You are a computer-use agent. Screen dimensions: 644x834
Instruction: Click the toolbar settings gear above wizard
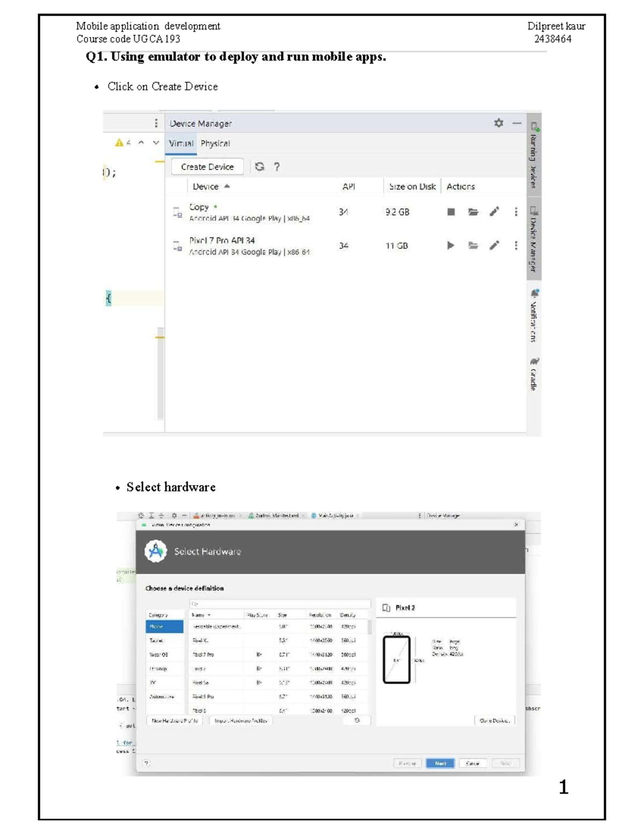coord(174,516)
